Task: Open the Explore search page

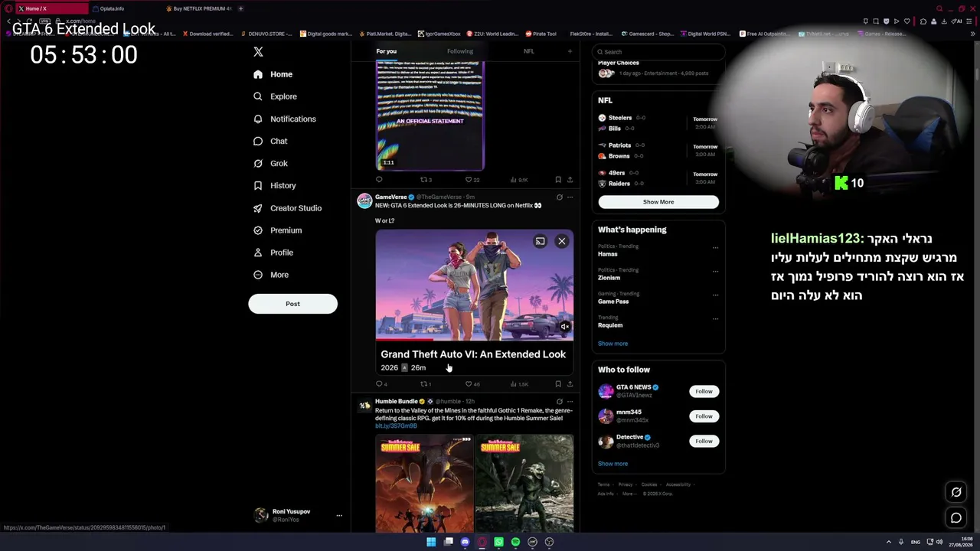Action: click(275, 96)
